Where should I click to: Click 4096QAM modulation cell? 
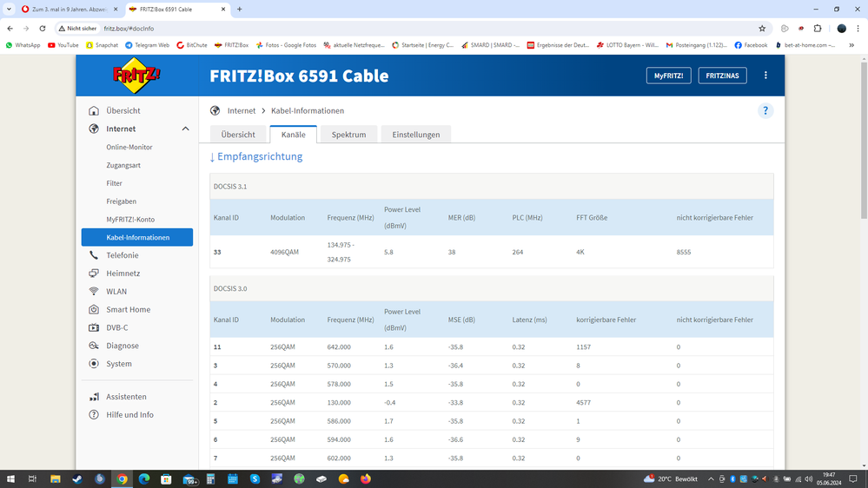pos(284,252)
